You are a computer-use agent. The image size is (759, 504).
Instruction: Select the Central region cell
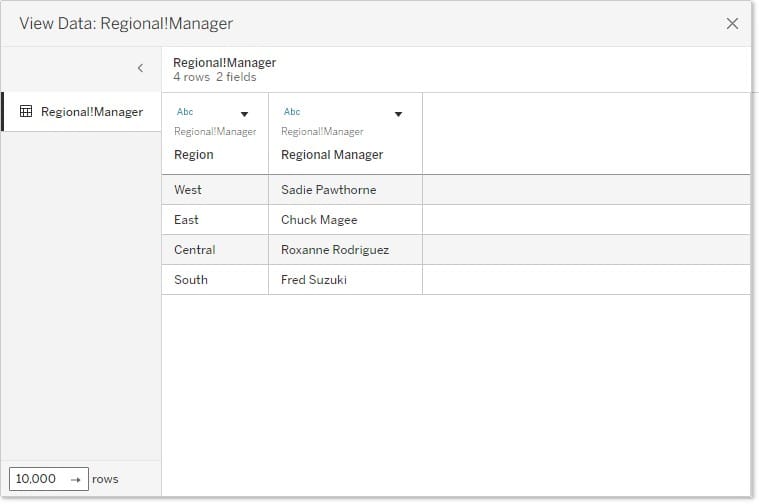195,250
